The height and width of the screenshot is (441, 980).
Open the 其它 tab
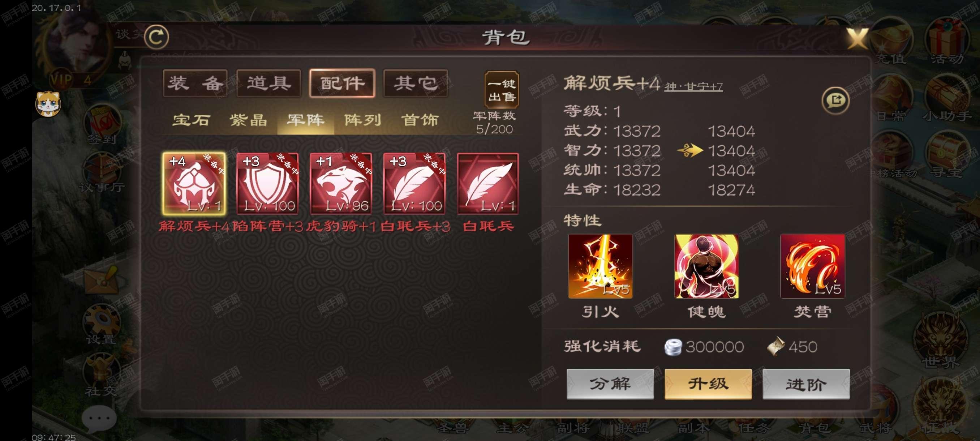[x=416, y=84]
